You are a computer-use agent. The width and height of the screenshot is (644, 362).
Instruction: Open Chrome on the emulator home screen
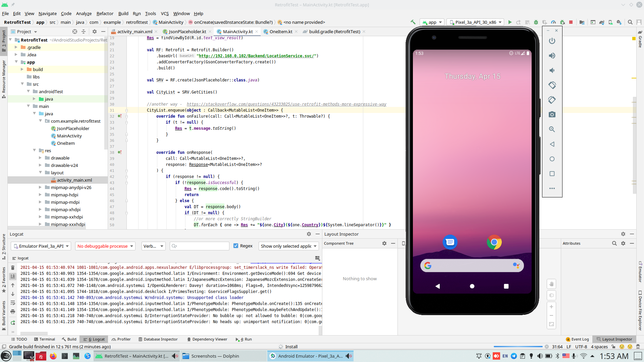click(494, 242)
